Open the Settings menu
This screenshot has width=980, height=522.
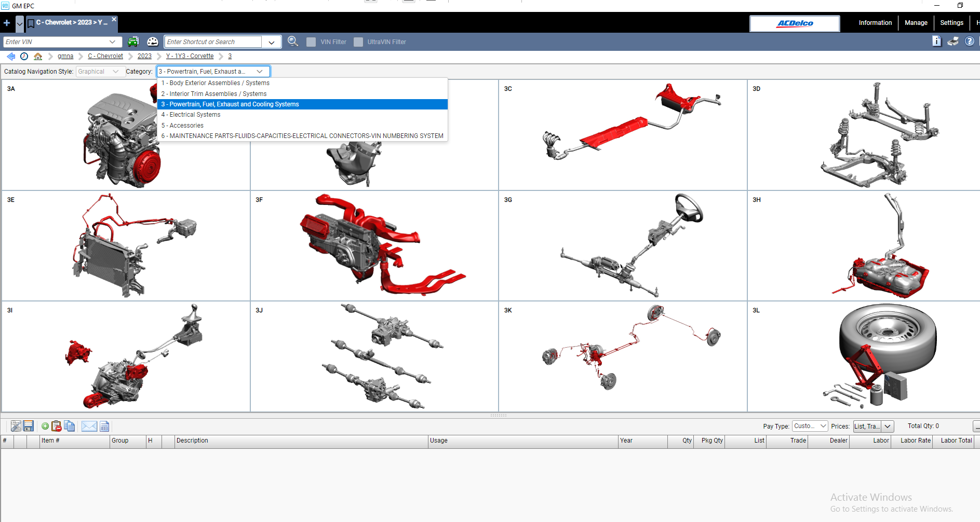click(951, 23)
